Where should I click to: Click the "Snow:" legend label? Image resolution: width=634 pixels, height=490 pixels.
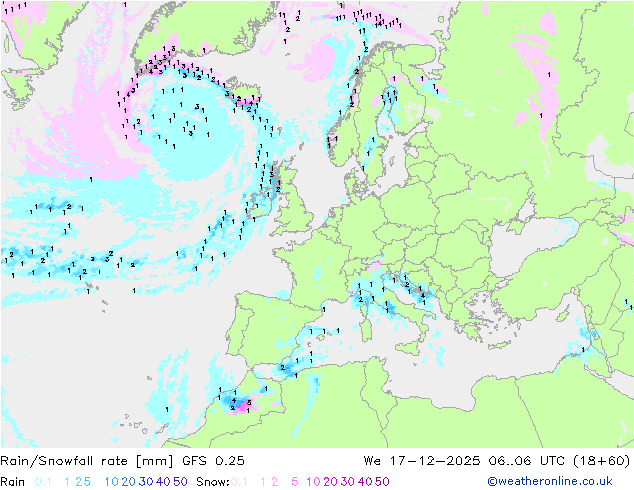(213, 482)
